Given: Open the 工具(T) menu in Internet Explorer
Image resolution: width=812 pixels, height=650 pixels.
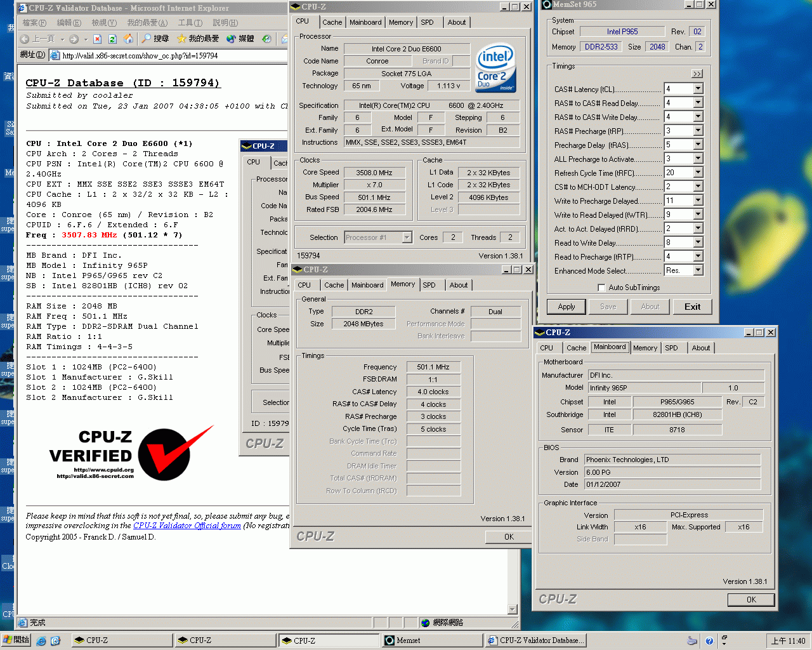Looking at the screenshot, I should click(x=190, y=22).
